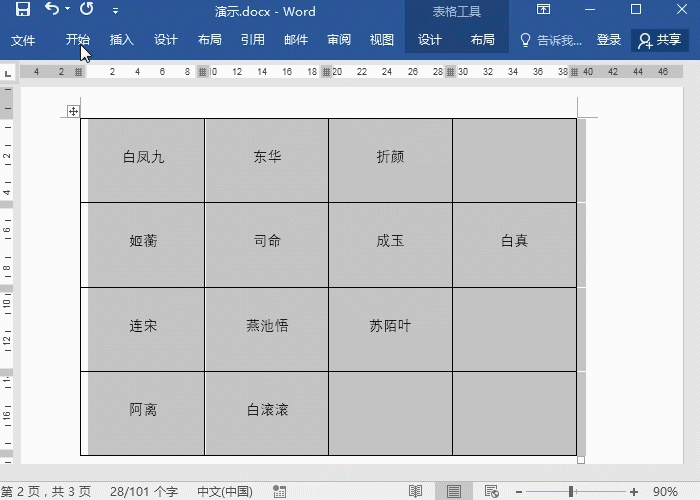Click the Save icon in title bar
Viewport: 700px width, 500px height.
click(x=22, y=9)
